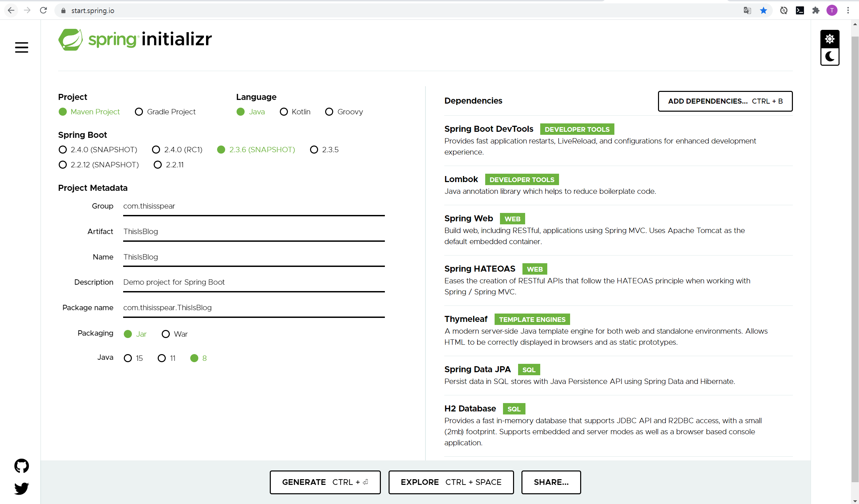The image size is (859, 504).
Task: Click the translate page icon
Action: pos(747,10)
